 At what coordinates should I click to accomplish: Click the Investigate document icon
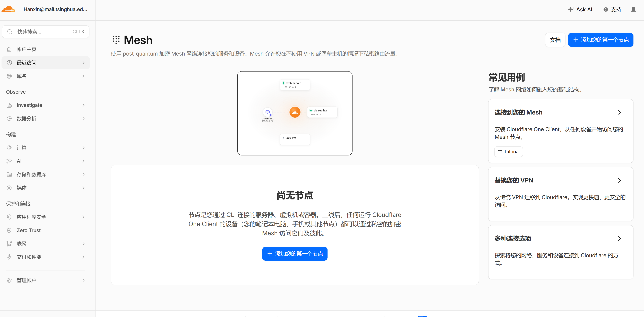coord(9,105)
